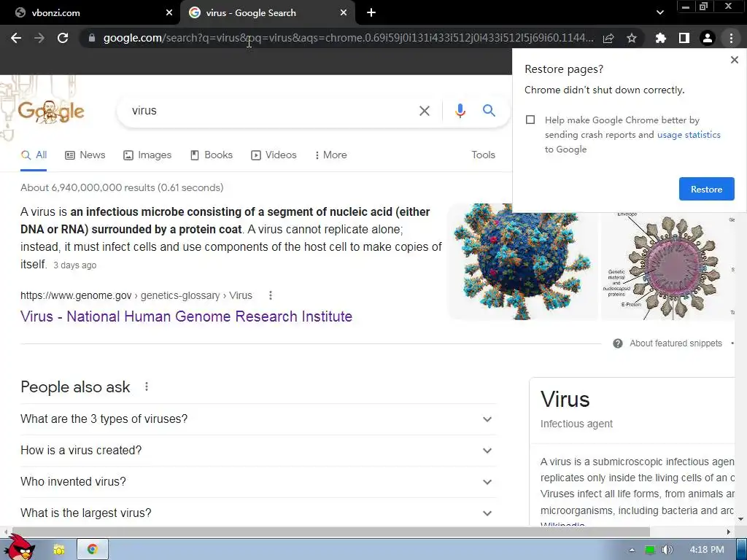
Task: Click the Chrome taskbar button
Action: coord(93,550)
